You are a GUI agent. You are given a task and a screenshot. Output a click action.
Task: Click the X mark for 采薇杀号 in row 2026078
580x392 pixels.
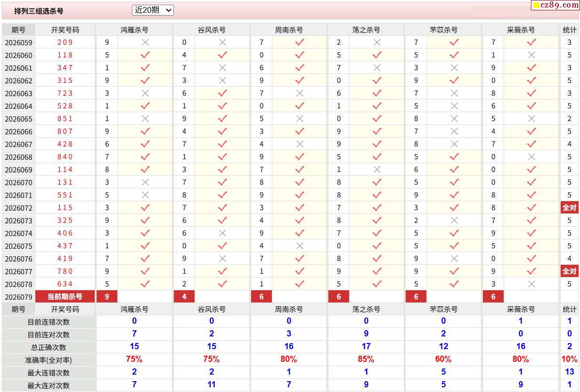tap(531, 284)
